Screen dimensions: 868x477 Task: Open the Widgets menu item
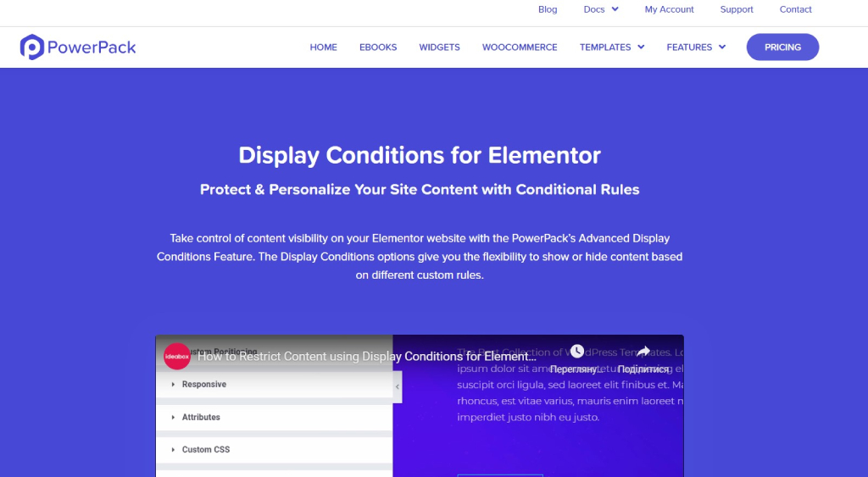click(x=440, y=47)
